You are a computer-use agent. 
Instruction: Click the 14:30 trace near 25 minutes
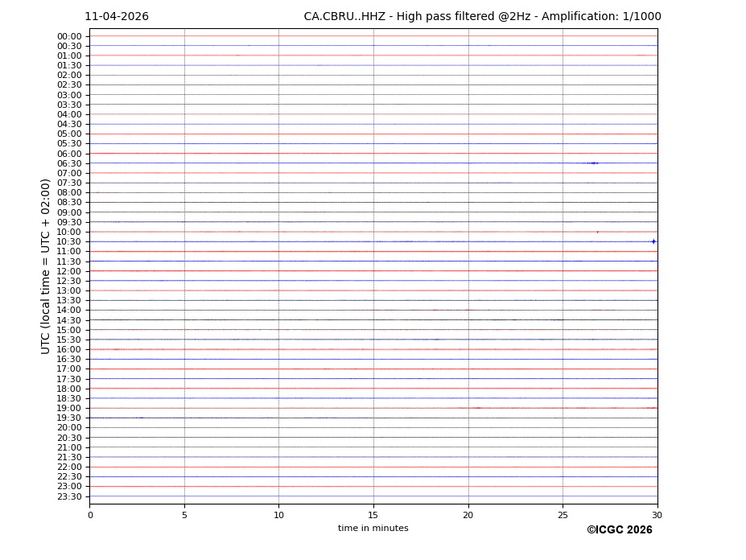coord(558,320)
